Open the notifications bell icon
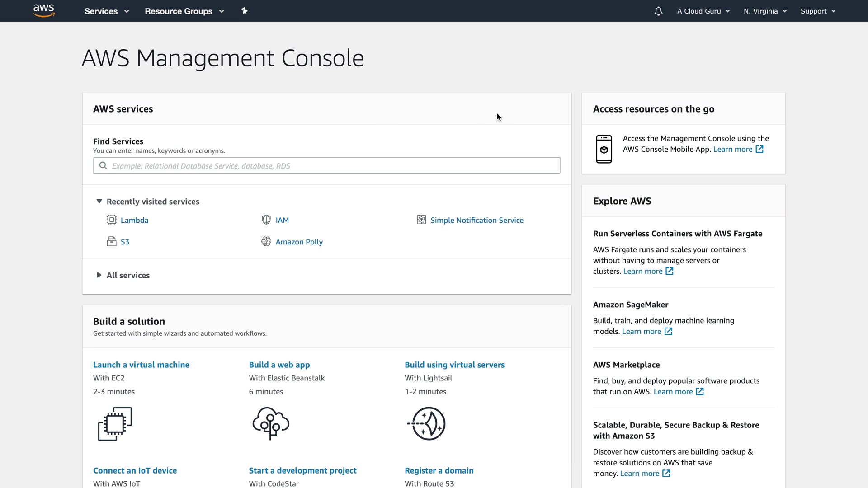Image resolution: width=868 pixels, height=488 pixels. coord(658,11)
